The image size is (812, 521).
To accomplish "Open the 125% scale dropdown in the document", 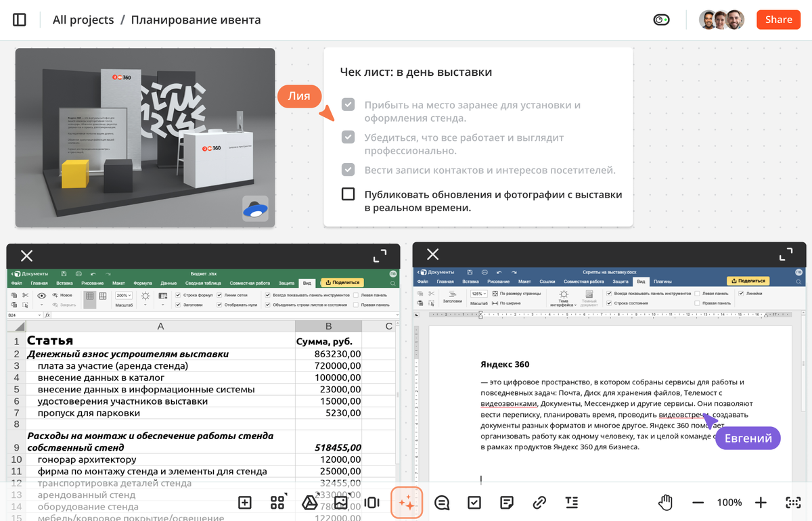I will click(x=478, y=292).
